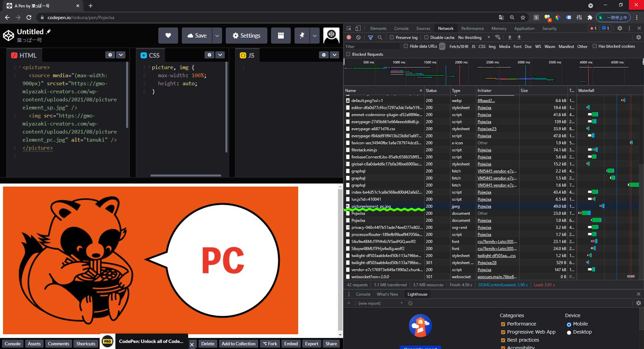Image resolution: width=644 pixels, height=349 pixels.
Task: Click the browser zoom magnifier icon
Action: point(512,17)
